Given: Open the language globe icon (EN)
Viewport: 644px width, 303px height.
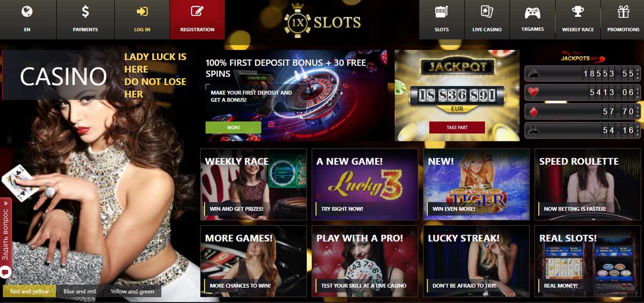Looking at the screenshot, I should pos(27,11).
